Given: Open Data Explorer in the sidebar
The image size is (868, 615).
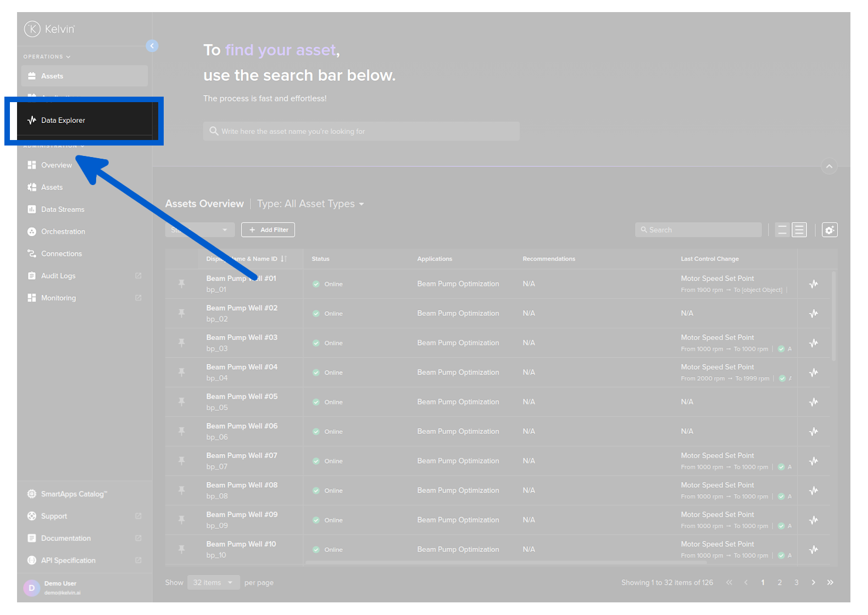Looking at the screenshot, I should click(63, 120).
